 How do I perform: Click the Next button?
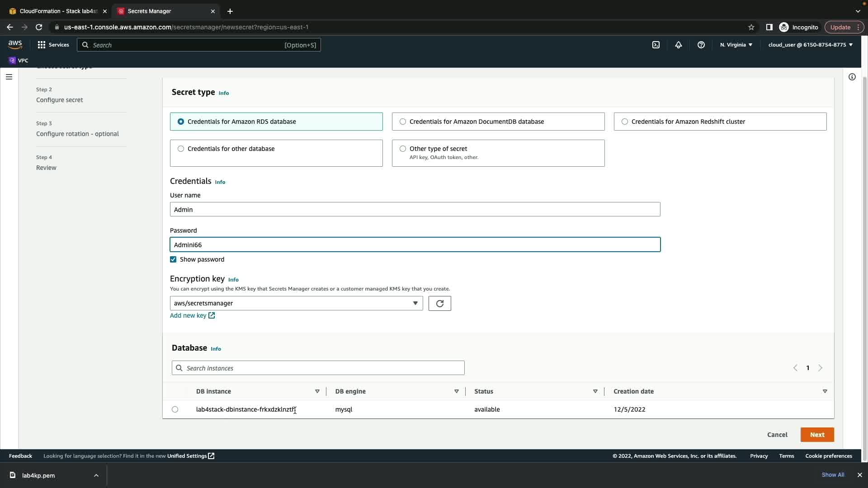[816, 435]
